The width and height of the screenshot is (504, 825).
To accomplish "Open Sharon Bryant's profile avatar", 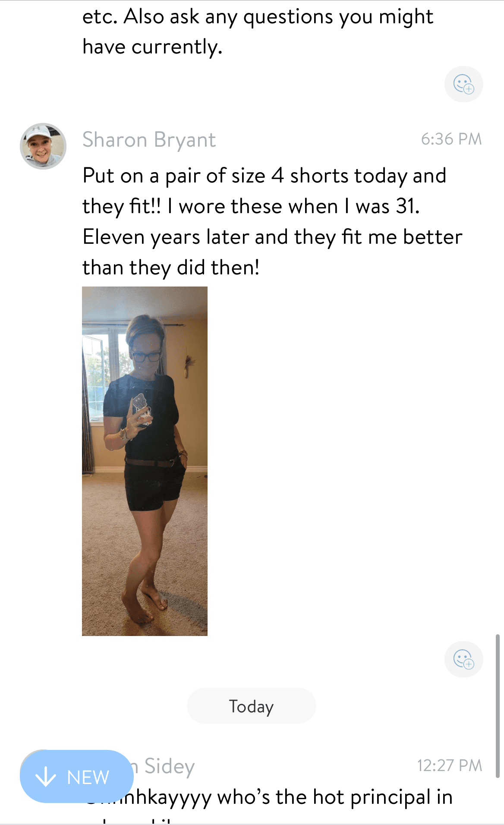I will point(43,146).
